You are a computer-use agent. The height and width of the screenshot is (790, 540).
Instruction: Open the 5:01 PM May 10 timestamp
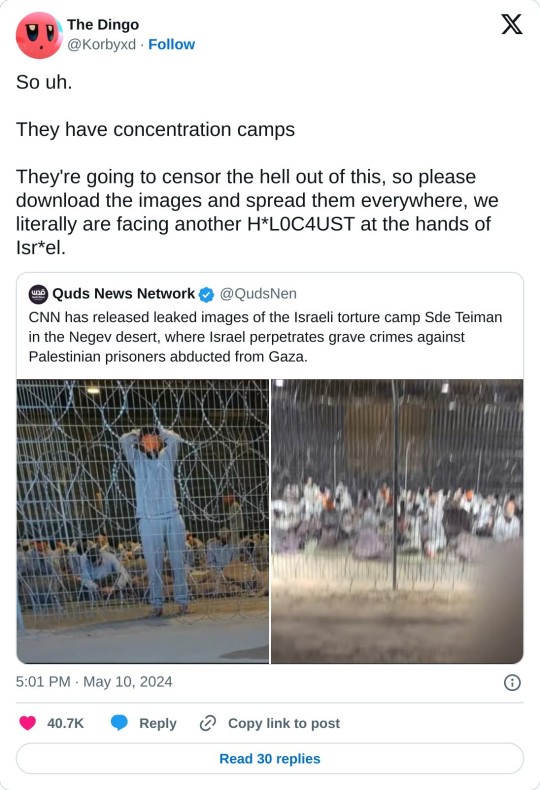click(94, 682)
